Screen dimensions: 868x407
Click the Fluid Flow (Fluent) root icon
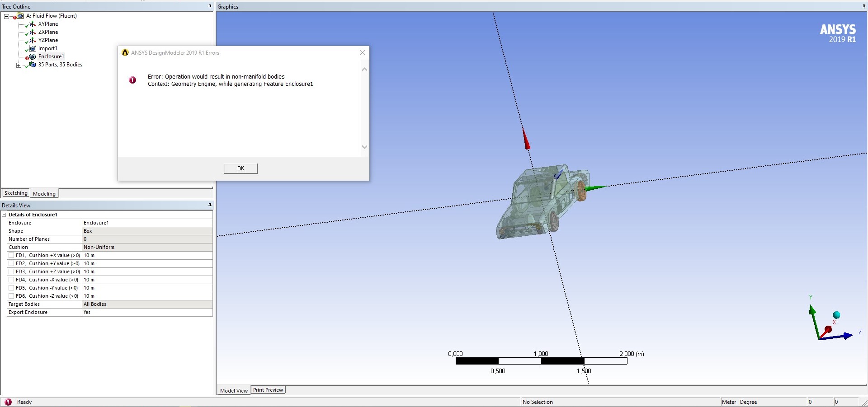tap(20, 16)
